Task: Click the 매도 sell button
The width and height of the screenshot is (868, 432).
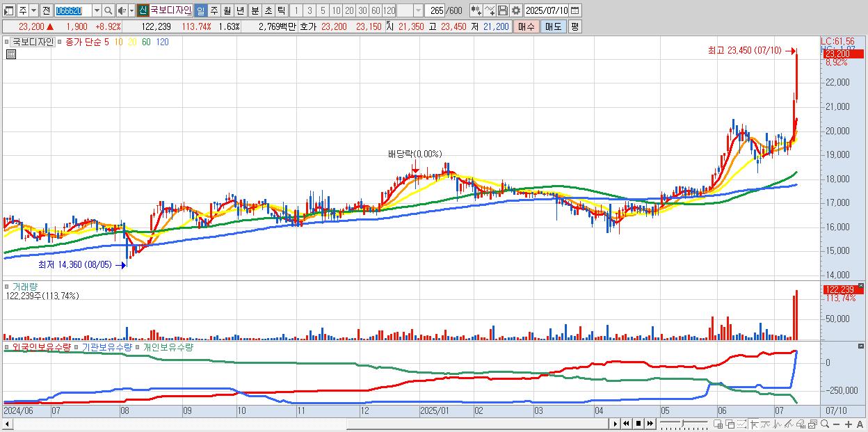Action: (553, 26)
